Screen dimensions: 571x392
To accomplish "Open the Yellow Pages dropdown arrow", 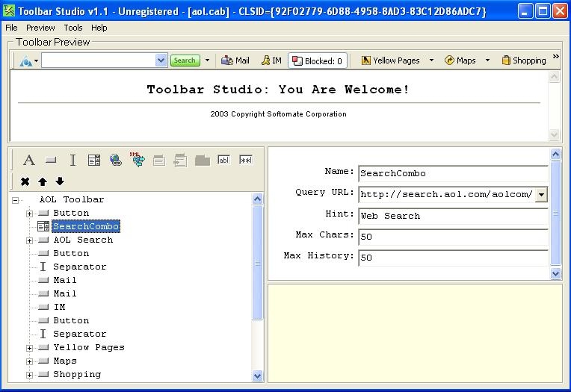I will click(x=431, y=60).
